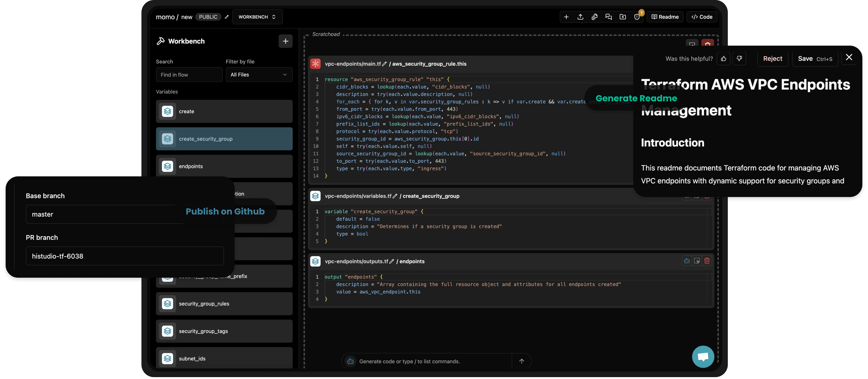Click the security shield alert icon
This screenshot has width=868, height=379.
[637, 17]
